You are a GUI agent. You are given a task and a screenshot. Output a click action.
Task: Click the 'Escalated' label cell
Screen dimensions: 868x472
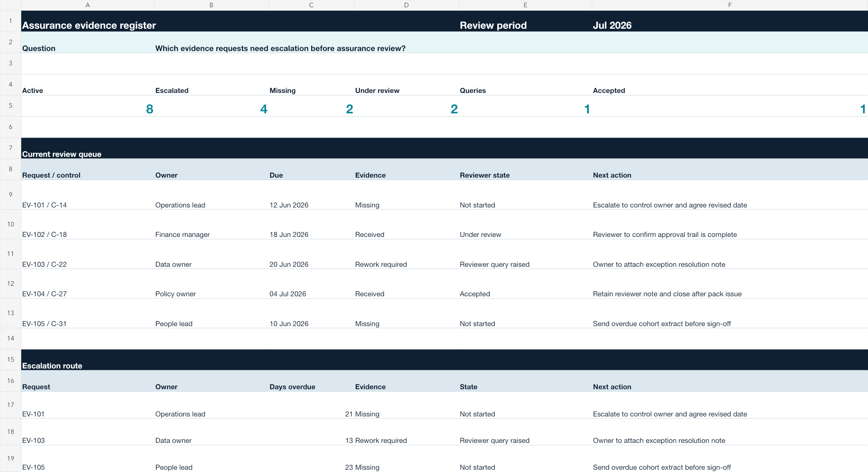point(211,85)
